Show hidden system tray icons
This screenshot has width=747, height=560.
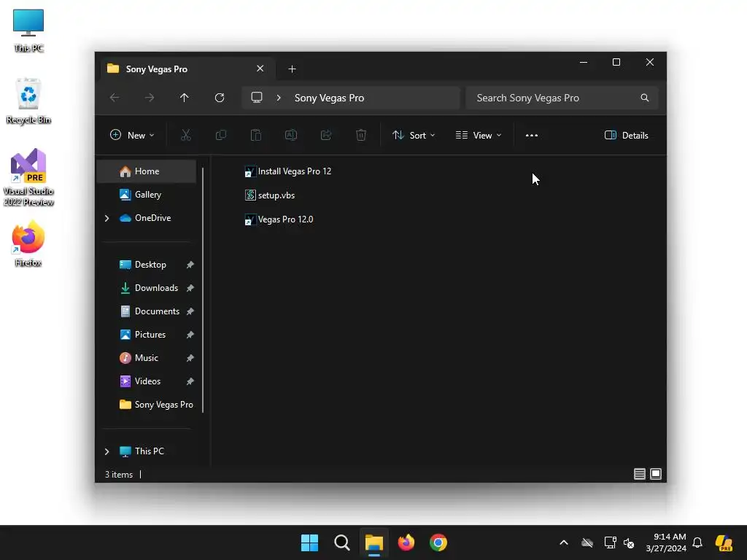(564, 542)
